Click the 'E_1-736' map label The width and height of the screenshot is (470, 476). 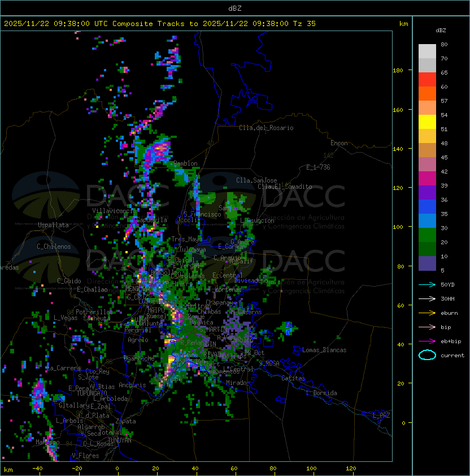(318, 167)
